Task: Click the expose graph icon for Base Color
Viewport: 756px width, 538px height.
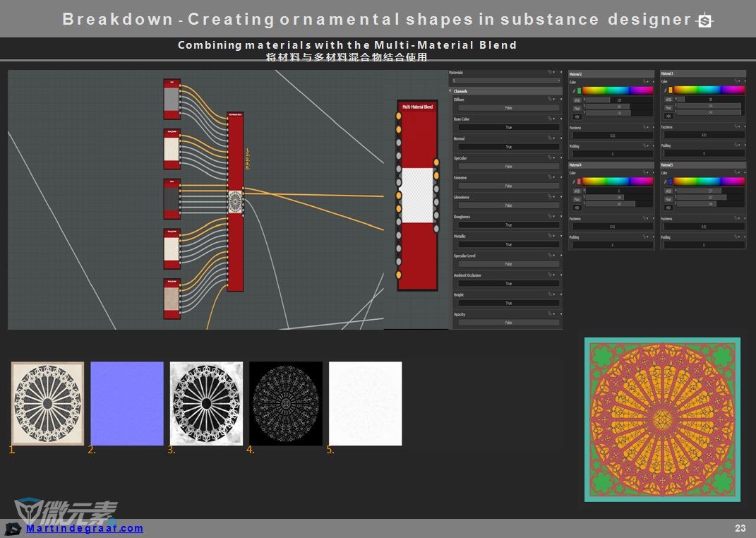Action: [x=550, y=119]
